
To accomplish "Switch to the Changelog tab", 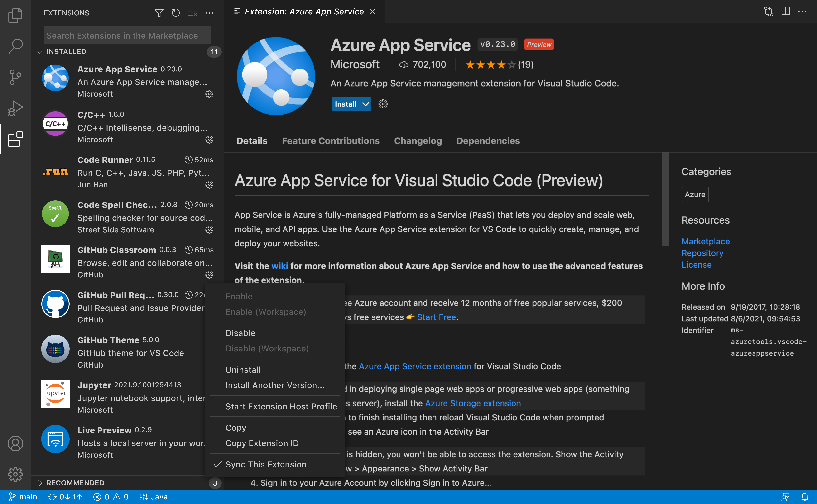I will click(418, 141).
